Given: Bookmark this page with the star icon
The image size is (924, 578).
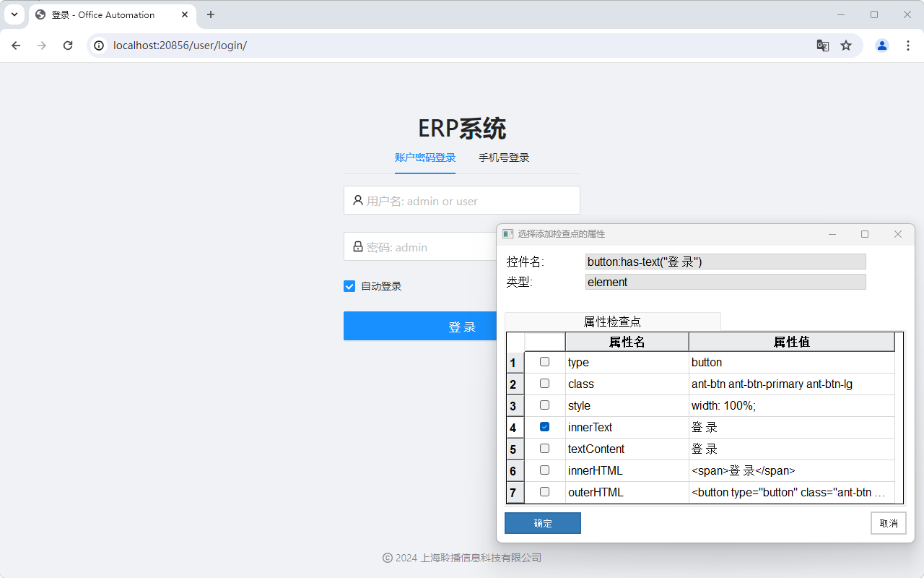Looking at the screenshot, I should coord(846,46).
